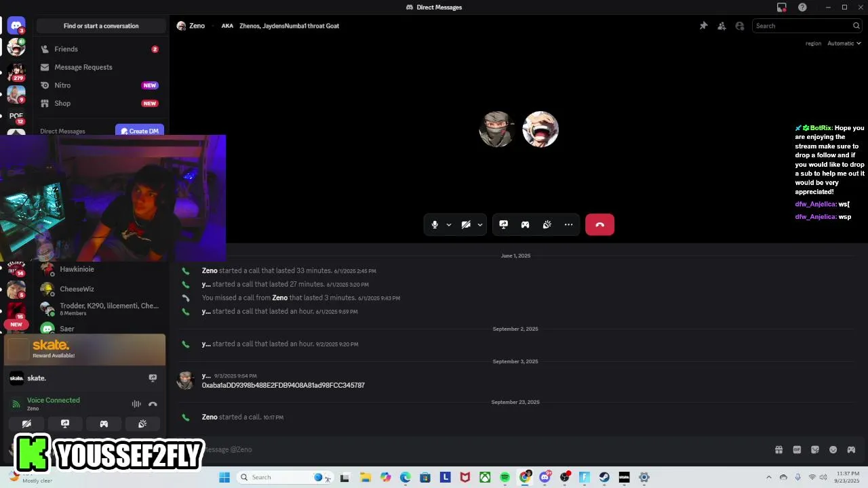Share your screen from the call controls
Viewport: 868px width, 488px height.
[x=503, y=225]
